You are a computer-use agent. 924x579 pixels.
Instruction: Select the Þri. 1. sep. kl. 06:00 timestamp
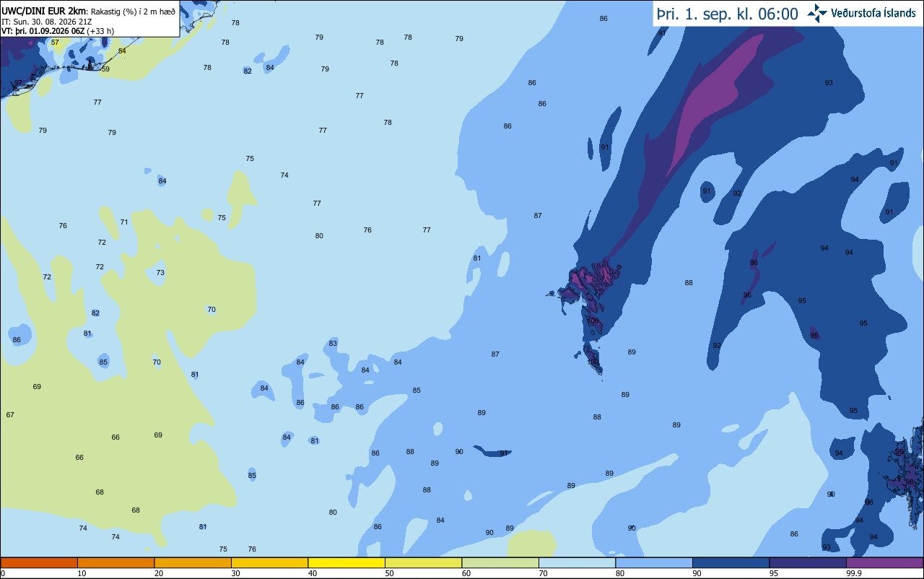point(728,13)
